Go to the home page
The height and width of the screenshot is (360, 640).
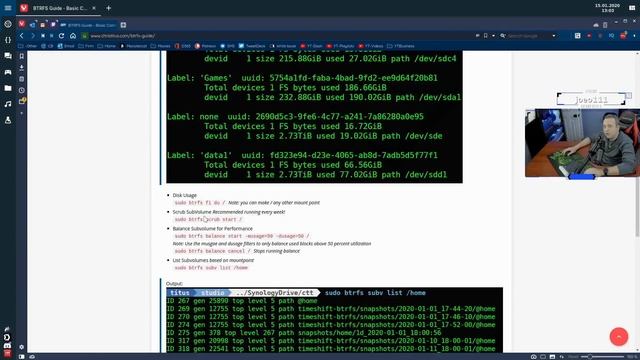pos(73,36)
